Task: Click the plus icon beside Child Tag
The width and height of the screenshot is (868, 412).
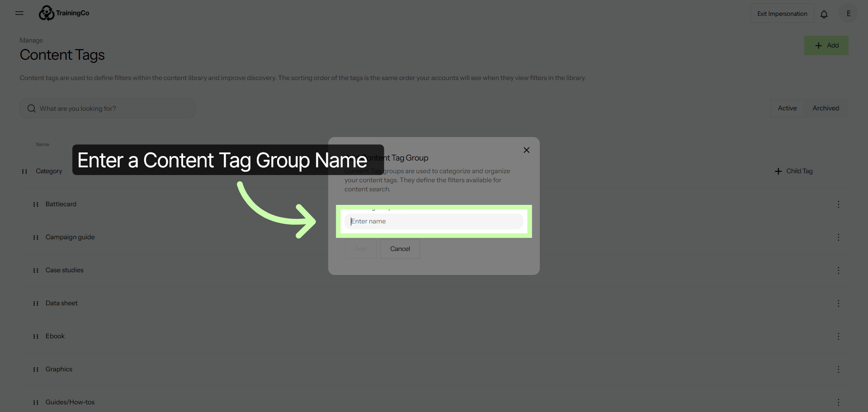Action: pyautogui.click(x=778, y=171)
